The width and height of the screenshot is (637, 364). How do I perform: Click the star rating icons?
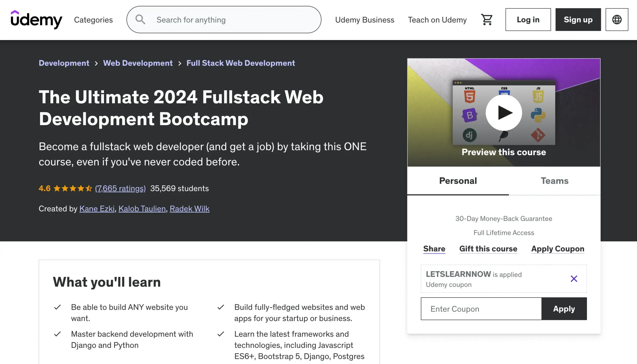73,188
